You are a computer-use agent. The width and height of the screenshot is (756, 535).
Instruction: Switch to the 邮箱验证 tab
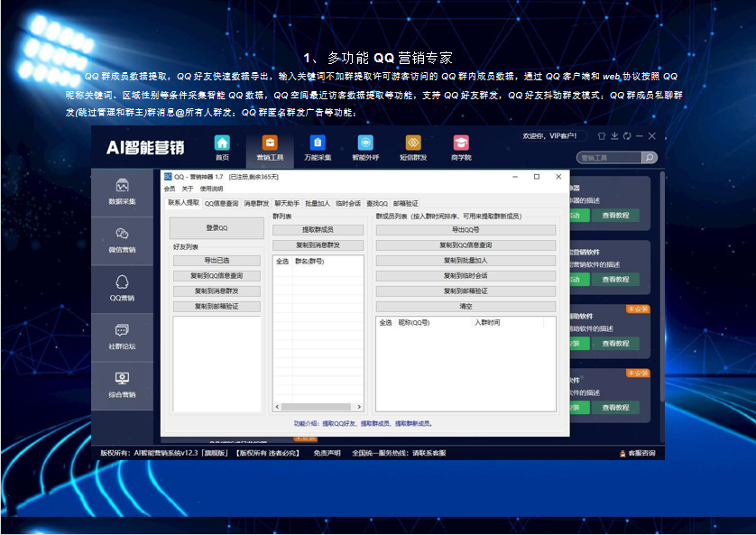[x=405, y=203]
